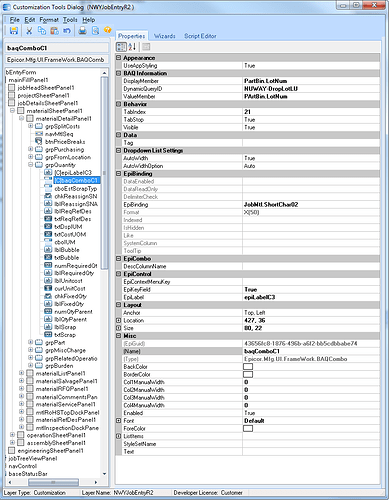
Task: Click the EpiBinding value JobMtl.ShortChar02
Action: [x=271, y=205]
